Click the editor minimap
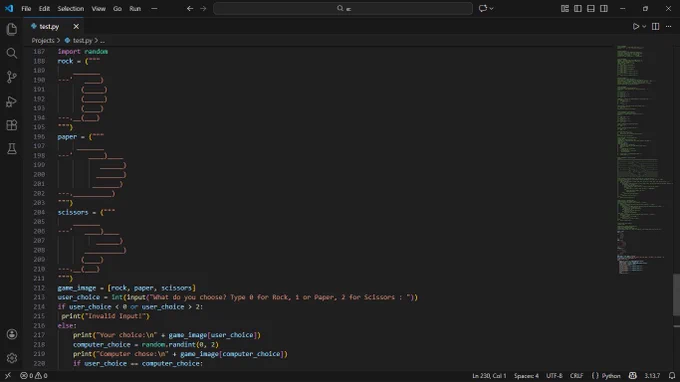 click(x=644, y=160)
